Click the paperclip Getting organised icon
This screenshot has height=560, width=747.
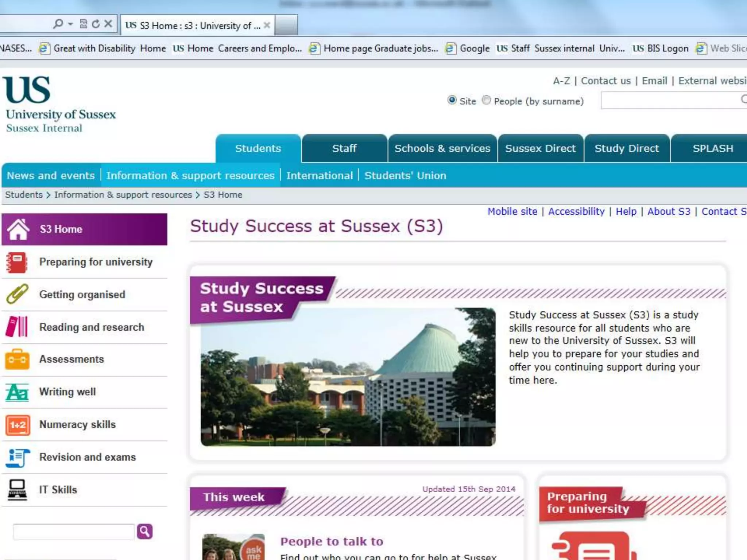[17, 294]
